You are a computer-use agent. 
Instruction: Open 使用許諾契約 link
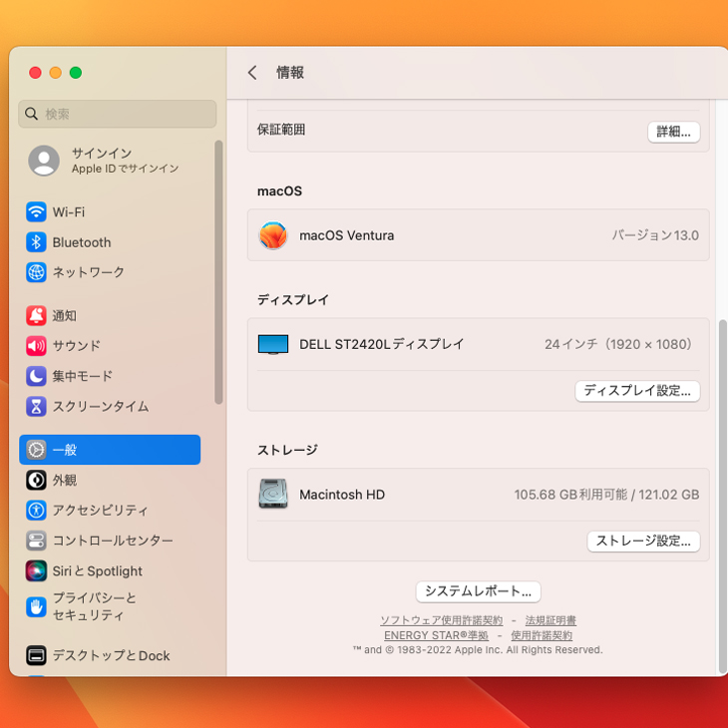coord(542,635)
